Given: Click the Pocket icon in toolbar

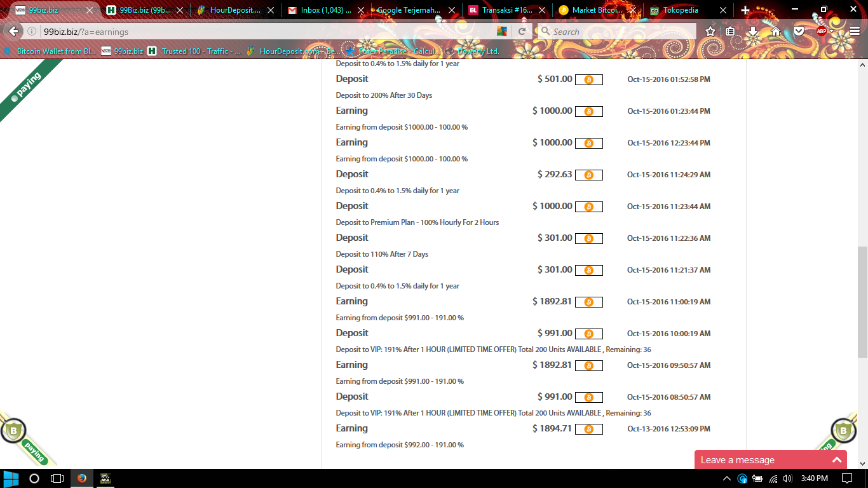Looking at the screenshot, I should [799, 31].
